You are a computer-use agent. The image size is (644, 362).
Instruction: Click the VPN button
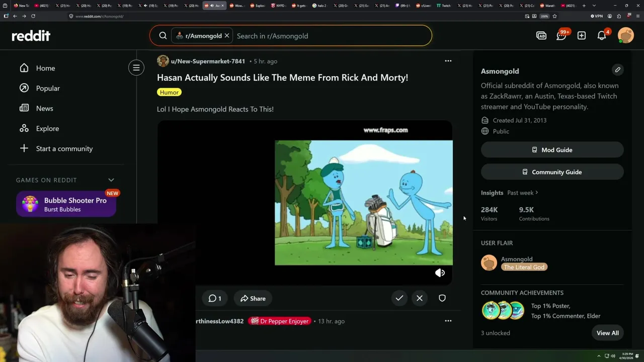pos(596,16)
